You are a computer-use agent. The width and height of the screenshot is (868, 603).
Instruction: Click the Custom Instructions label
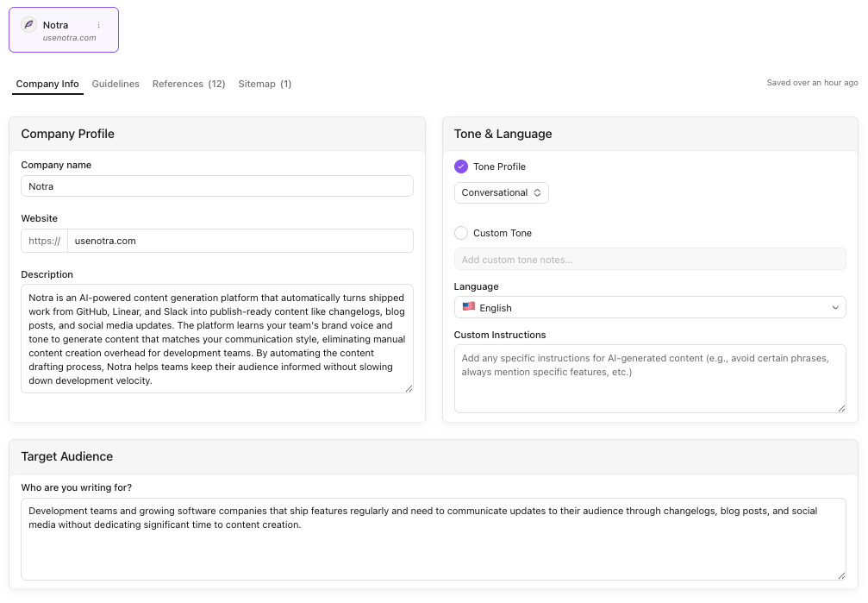tap(500, 335)
